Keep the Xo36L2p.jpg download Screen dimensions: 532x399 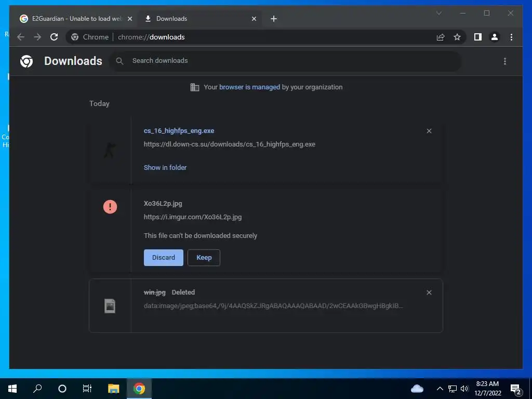click(204, 258)
